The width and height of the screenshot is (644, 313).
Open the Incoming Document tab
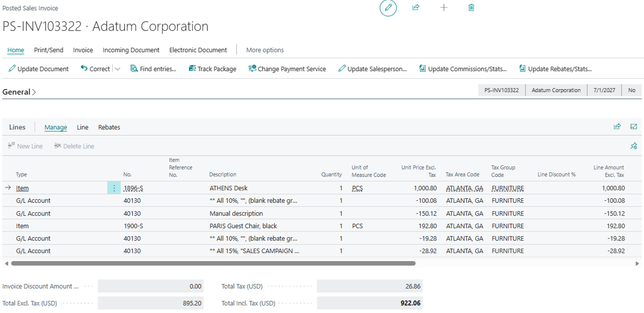point(131,50)
